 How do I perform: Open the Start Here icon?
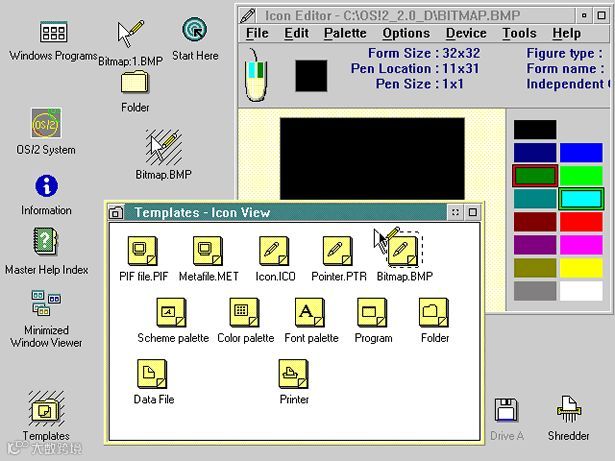195,29
